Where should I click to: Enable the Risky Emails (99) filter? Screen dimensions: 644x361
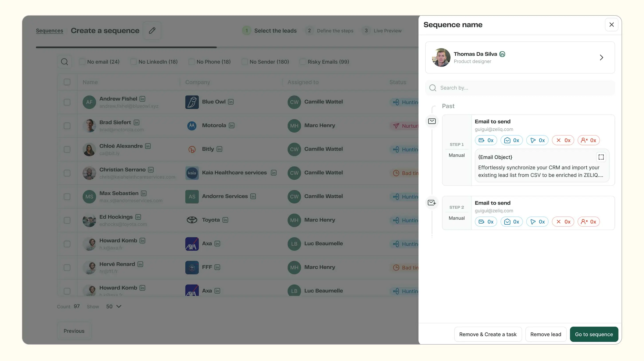click(x=302, y=62)
